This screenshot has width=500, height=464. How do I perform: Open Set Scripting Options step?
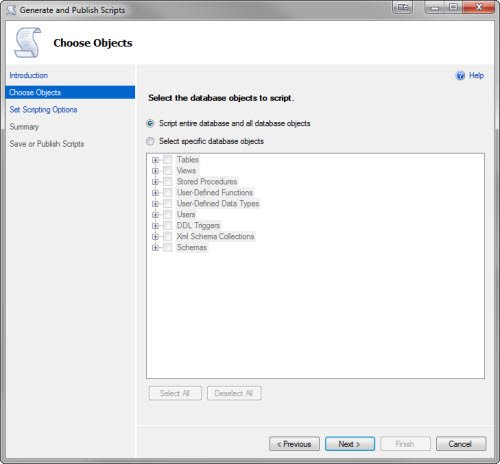coord(43,110)
